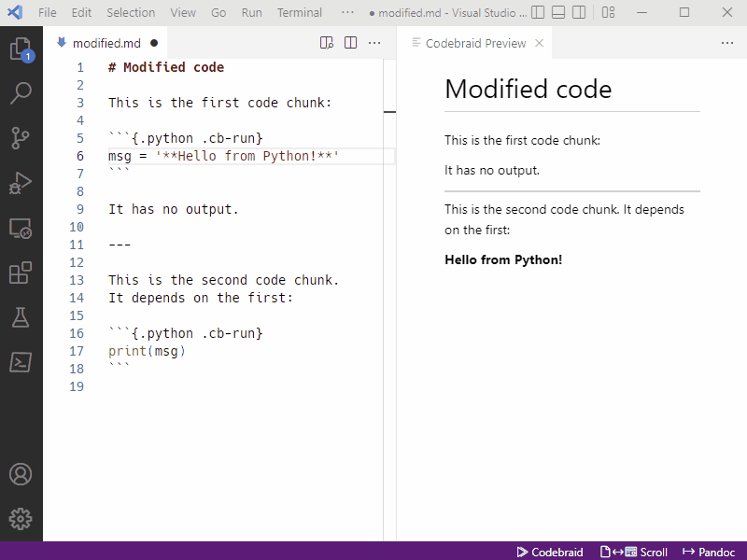Minimize the Visual Studio Code window
Image resolution: width=747 pixels, height=560 pixels.
642,12
